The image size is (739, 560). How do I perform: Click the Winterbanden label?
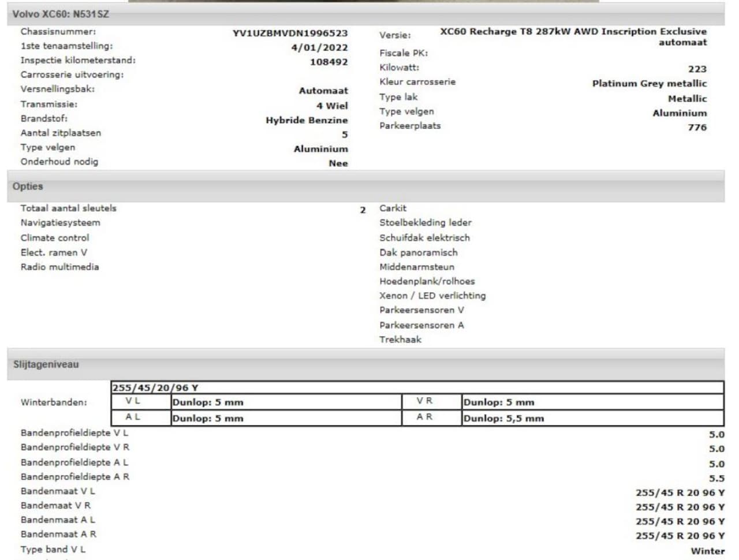point(54,402)
